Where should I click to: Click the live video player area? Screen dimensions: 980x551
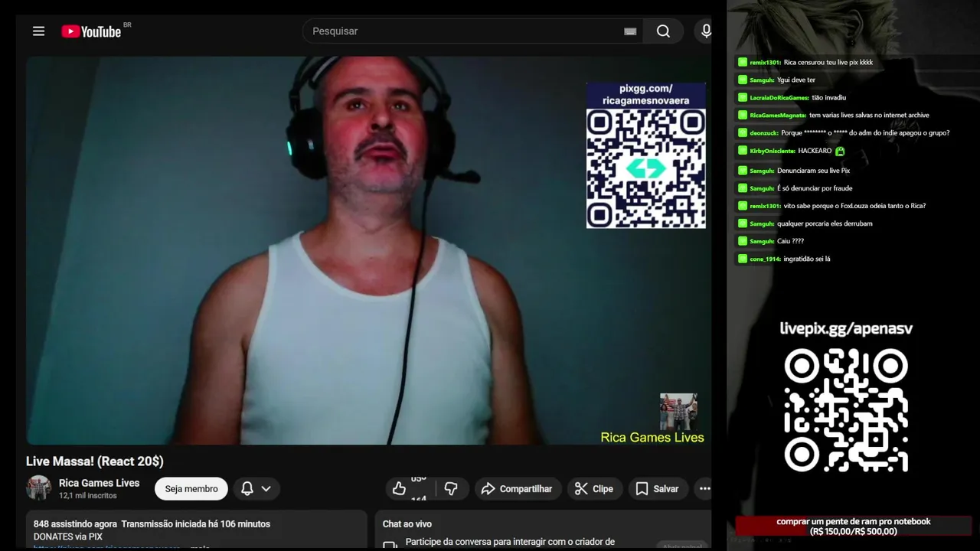[x=369, y=250]
